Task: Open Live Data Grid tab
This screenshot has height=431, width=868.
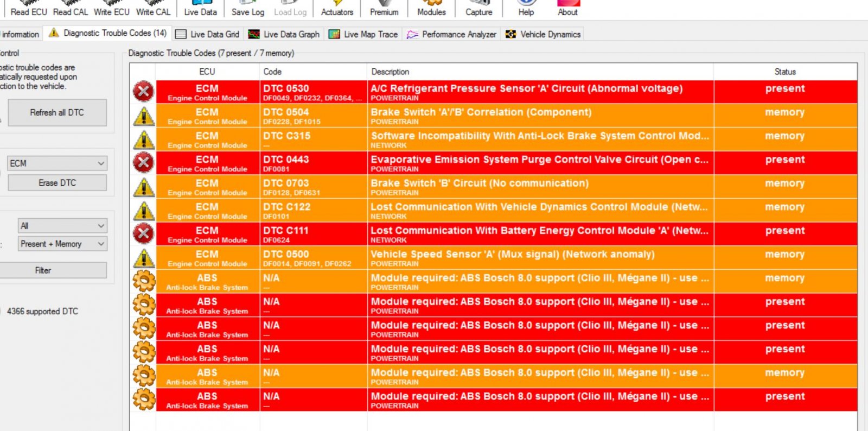Action: point(207,34)
